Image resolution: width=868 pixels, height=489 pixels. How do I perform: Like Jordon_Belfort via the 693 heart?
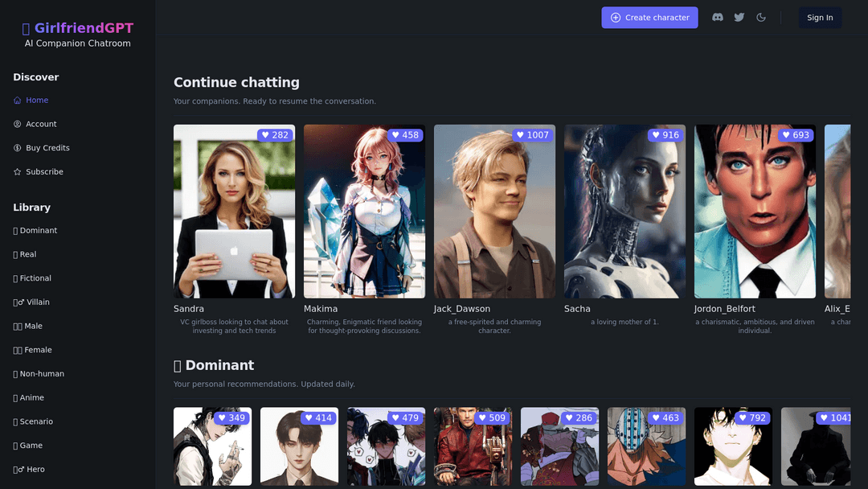coord(794,135)
